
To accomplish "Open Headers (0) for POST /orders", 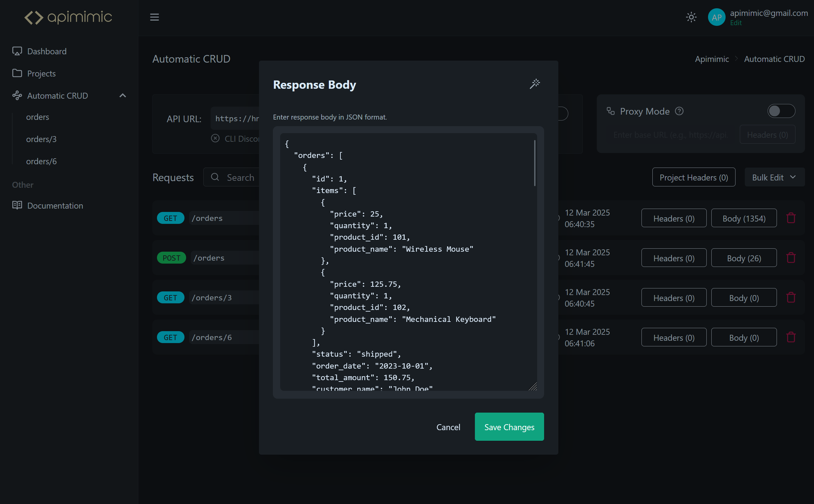I will pos(674,258).
